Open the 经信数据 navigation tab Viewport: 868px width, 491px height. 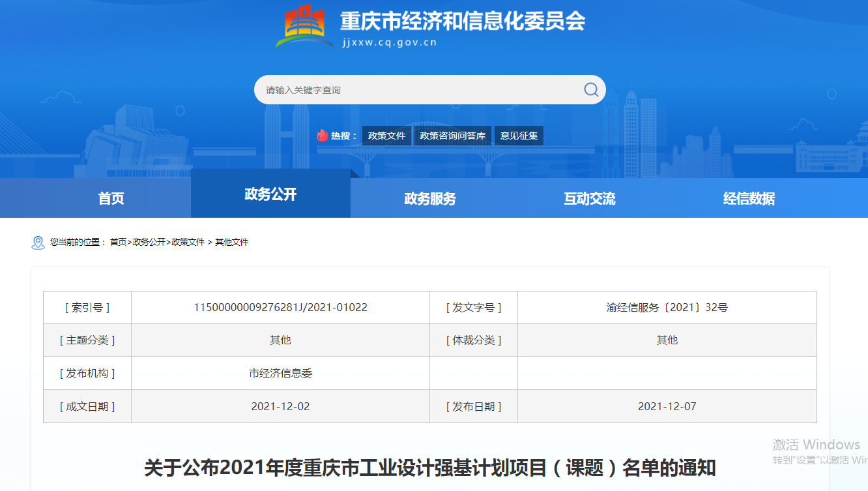coord(749,198)
